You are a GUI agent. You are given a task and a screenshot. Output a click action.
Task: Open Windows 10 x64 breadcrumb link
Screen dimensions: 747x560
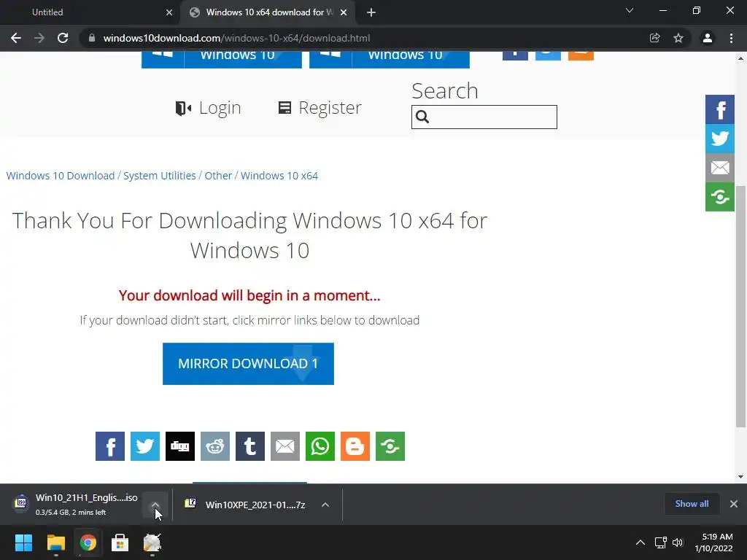(x=279, y=176)
